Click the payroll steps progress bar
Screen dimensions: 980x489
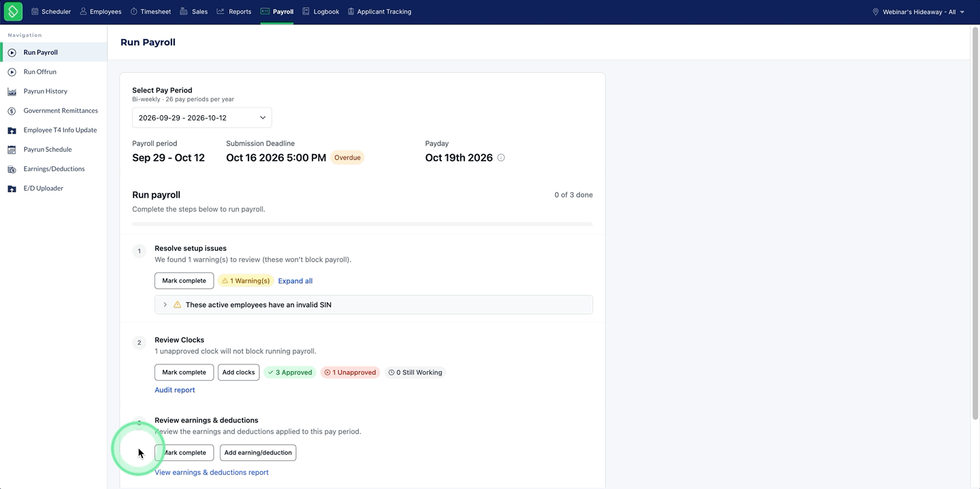tap(362, 224)
